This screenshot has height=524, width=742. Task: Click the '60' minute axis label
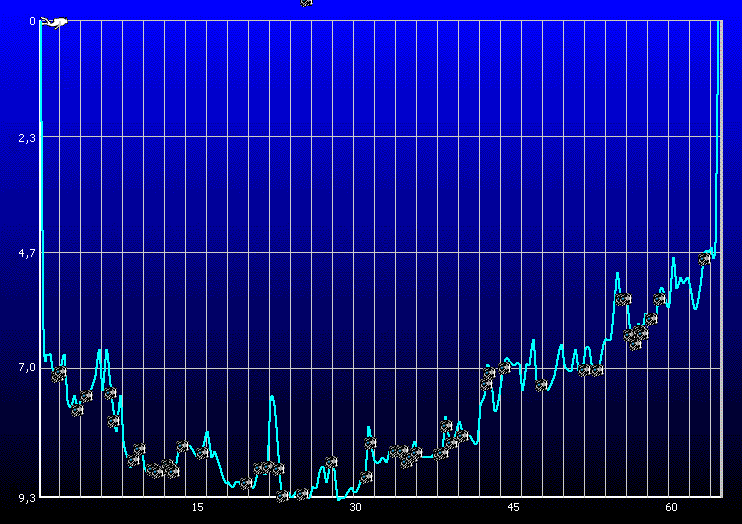[671, 507]
